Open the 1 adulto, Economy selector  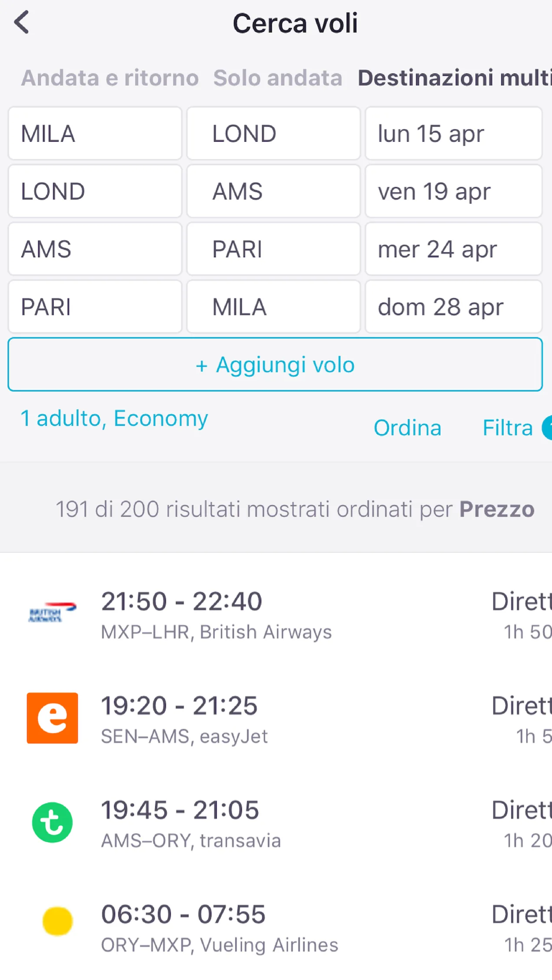(x=114, y=418)
